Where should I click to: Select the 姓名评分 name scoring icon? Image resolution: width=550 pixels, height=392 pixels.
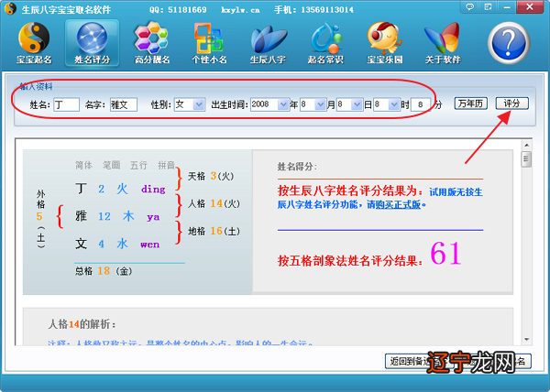(92, 43)
